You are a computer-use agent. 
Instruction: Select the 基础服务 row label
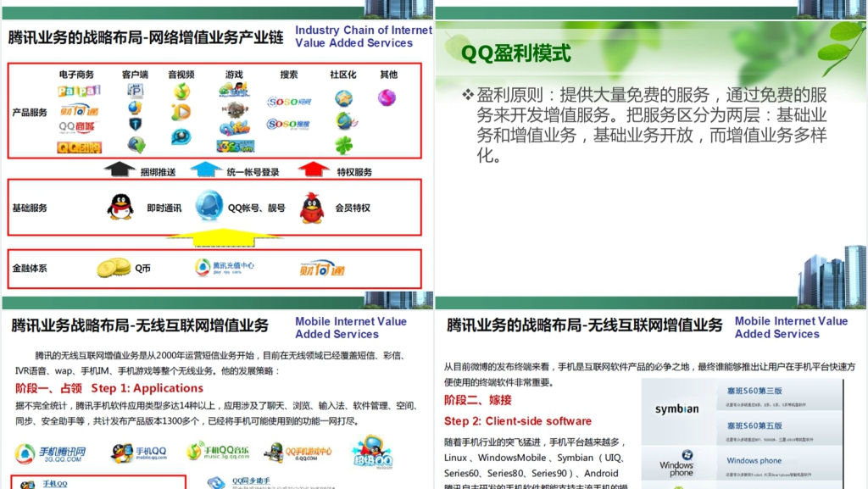coord(30,208)
